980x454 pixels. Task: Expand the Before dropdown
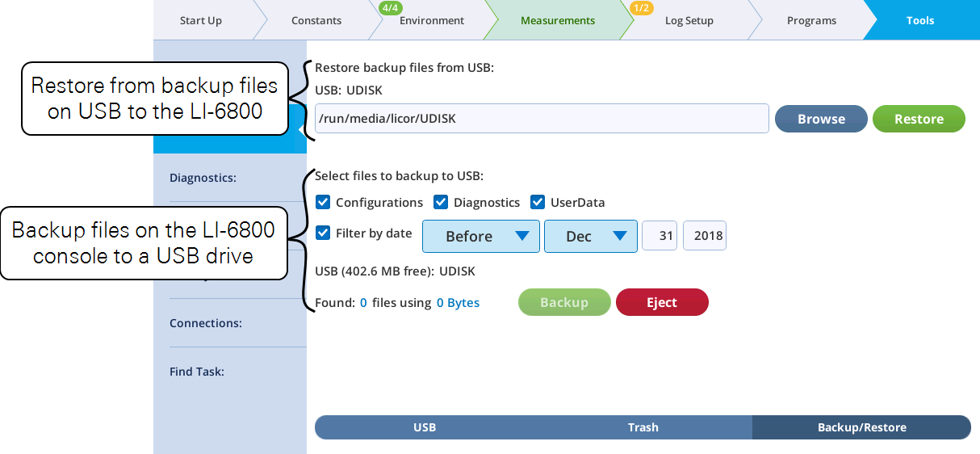[480, 236]
